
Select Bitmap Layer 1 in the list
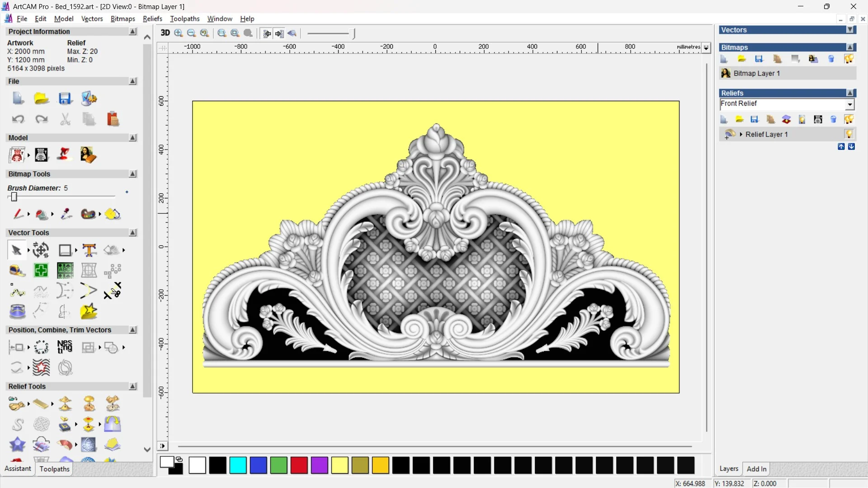point(756,73)
